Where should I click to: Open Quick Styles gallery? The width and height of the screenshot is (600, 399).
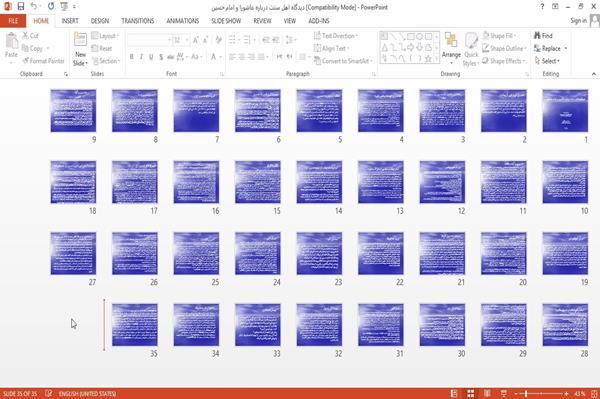click(471, 49)
